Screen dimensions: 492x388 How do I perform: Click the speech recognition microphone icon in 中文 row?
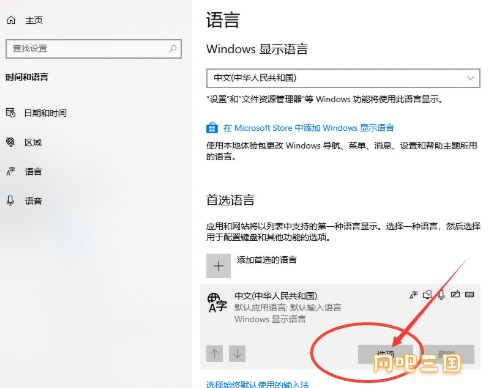click(x=441, y=295)
